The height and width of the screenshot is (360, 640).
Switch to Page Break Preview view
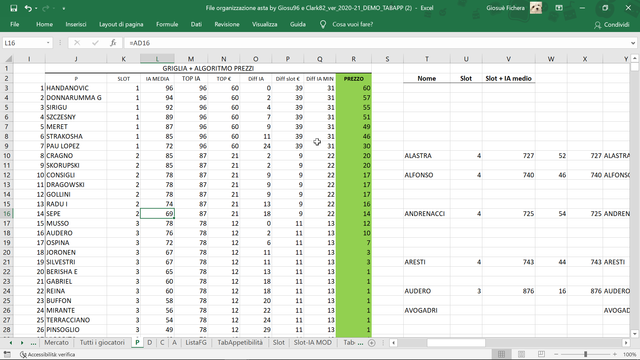[x=541, y=354]
